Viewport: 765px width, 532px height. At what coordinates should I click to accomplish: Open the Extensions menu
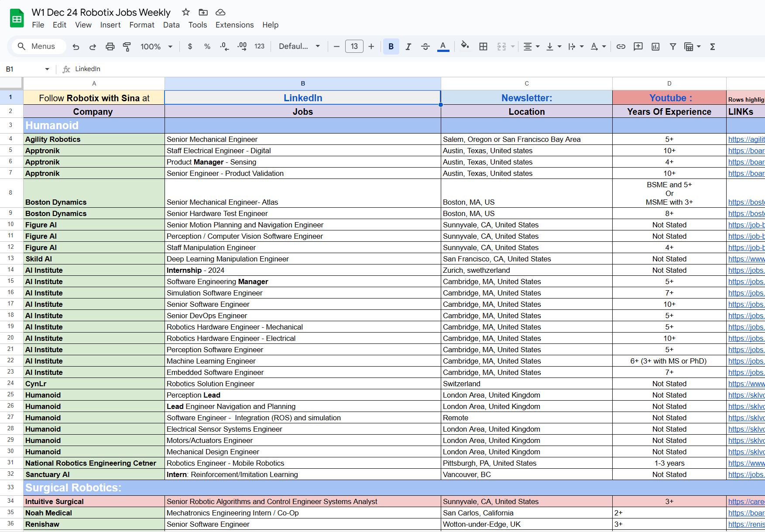pos(234,25)
